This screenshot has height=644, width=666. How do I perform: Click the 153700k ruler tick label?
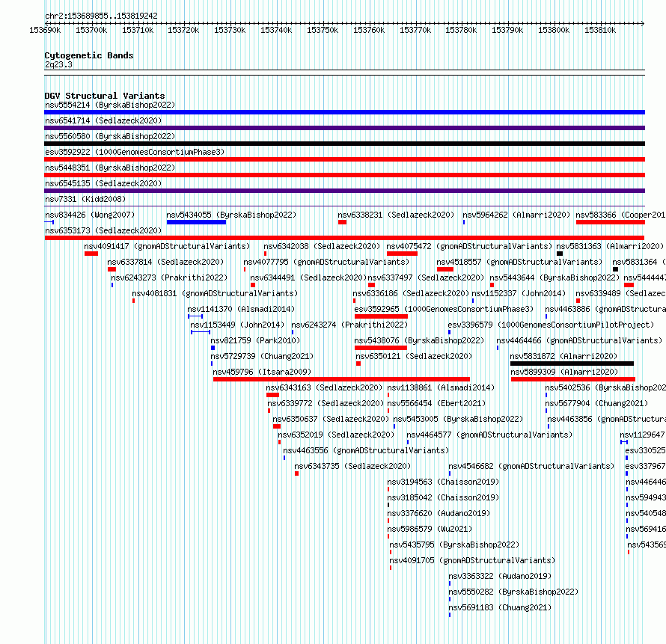tap(91, 30)
